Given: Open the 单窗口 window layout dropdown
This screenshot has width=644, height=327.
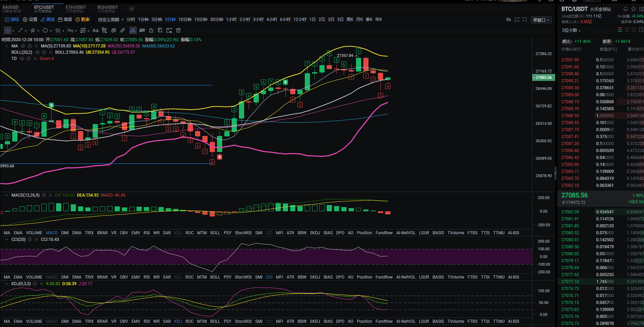Looking at the screenshot, I should [541, 20].
